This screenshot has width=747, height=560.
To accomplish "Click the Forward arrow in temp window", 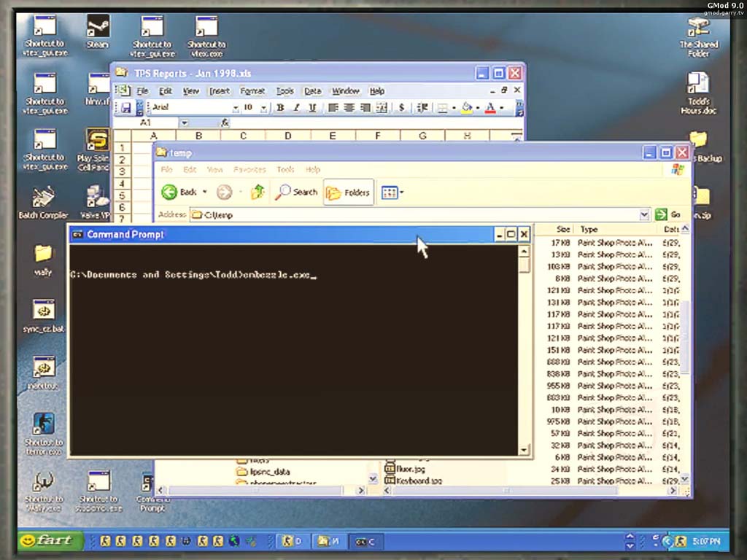I will point(225,192).
